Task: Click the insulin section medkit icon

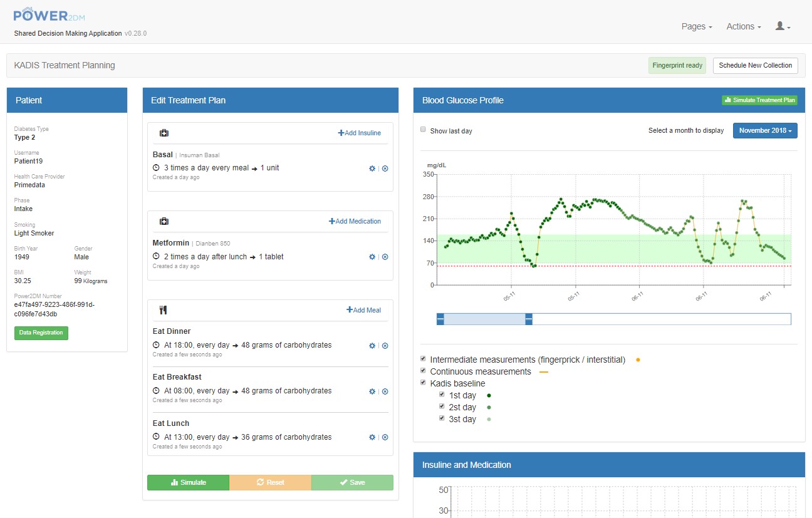Action: click(164, 133)
